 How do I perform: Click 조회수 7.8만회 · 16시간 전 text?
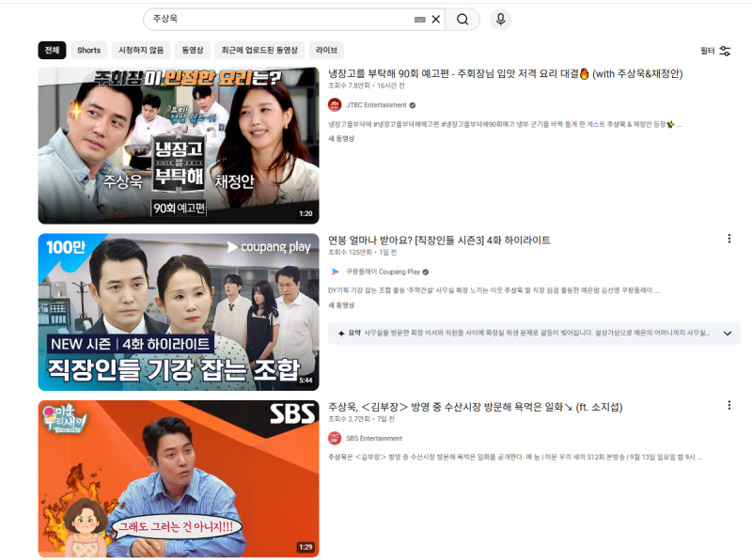click(x=366, y=86)
